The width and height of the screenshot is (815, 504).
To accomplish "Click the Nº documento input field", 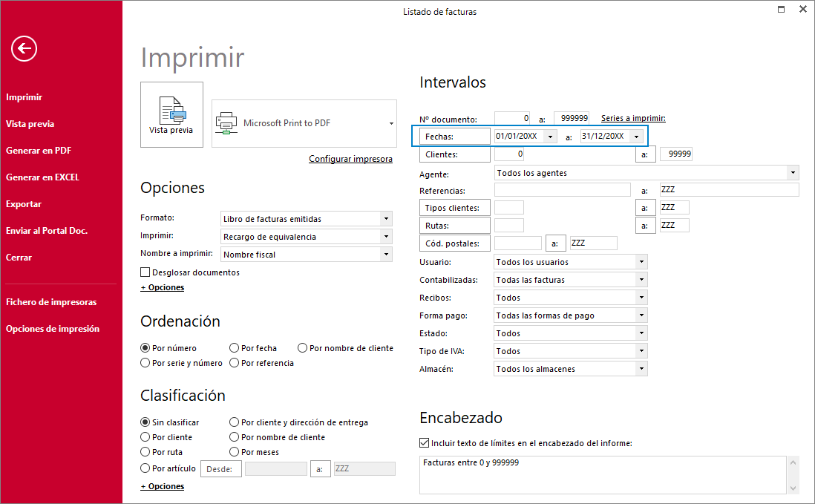I will pyautogui.click(x=512, y=118).
